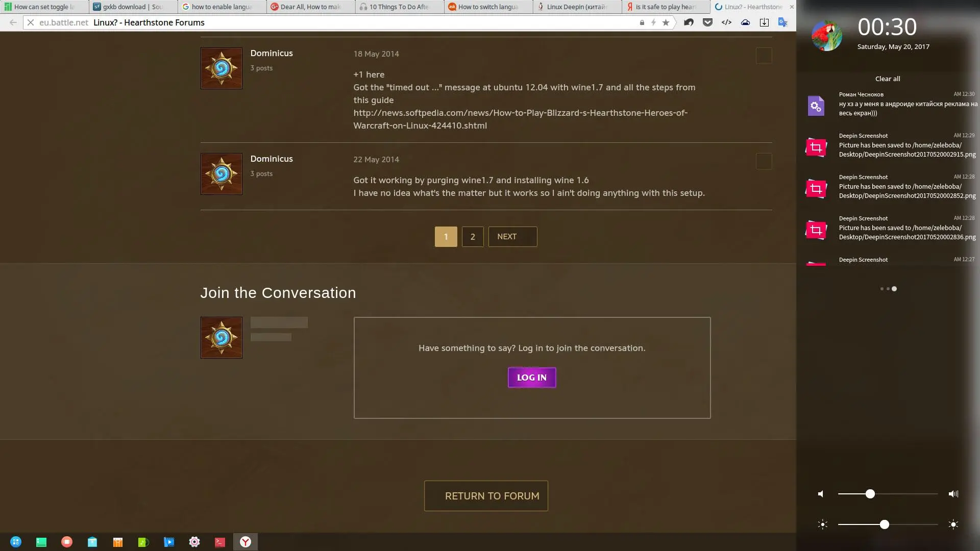980x551 pixels.
Task: Tick checkbox on Dominicus 22 May post
Action: pos(764,161)
